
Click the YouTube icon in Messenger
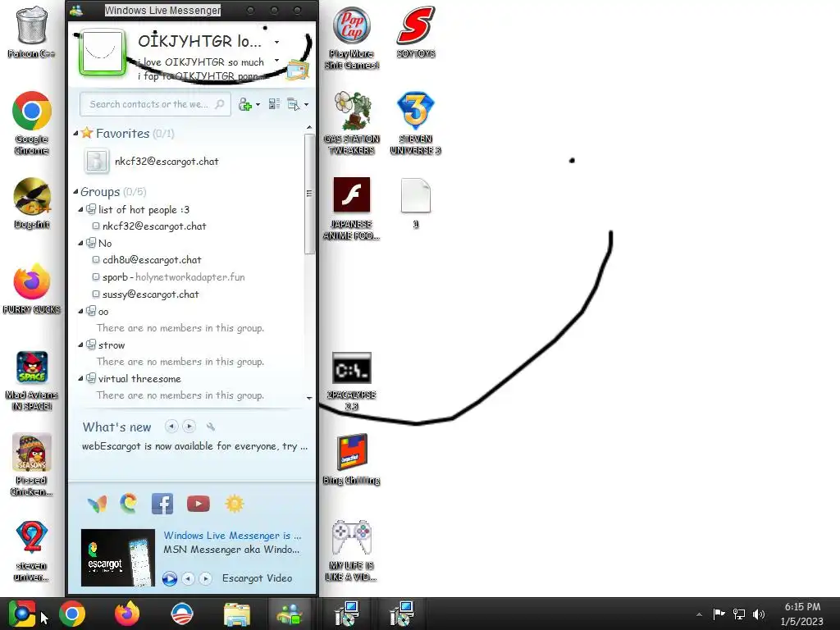(199, 504)
